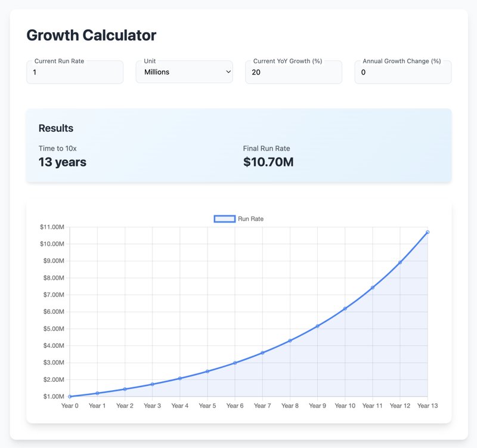Select the Year 10 data point
Viewport: 477px width, 448px height.
point(345,308)
